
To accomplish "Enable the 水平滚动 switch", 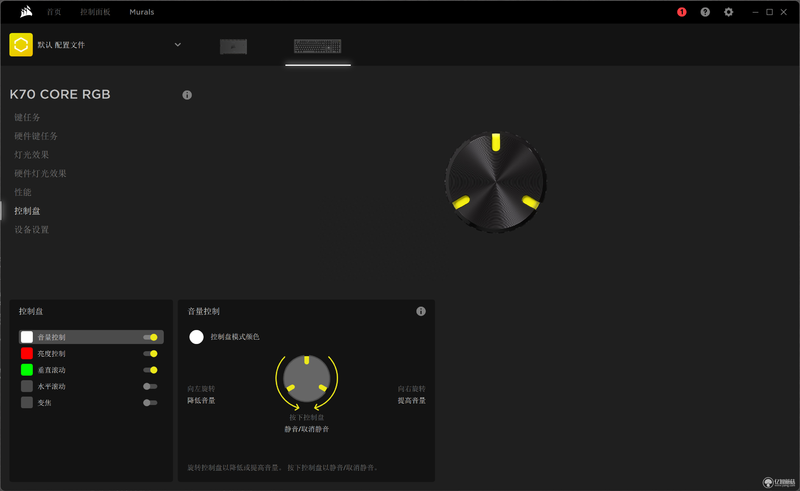I will click(151, 386).
